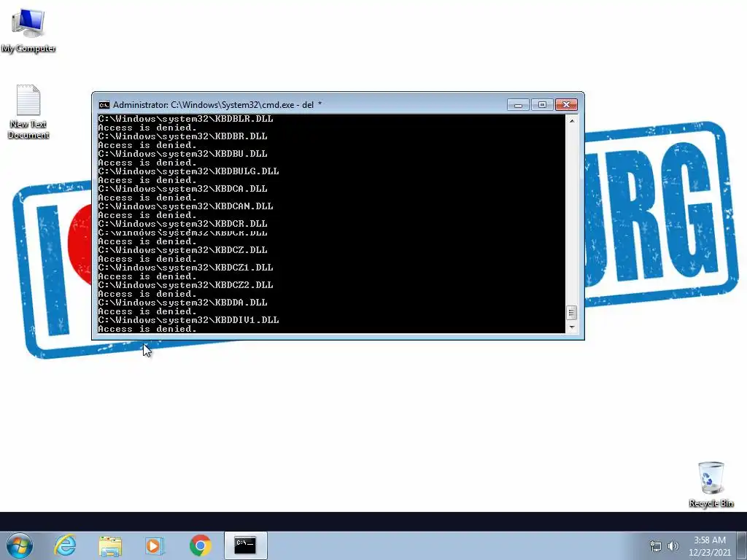This screenshot has height=560, width=747.
Task: Click the line C:\Windows\system32\KBDDIV1.DLL
Action: [189, 321]
